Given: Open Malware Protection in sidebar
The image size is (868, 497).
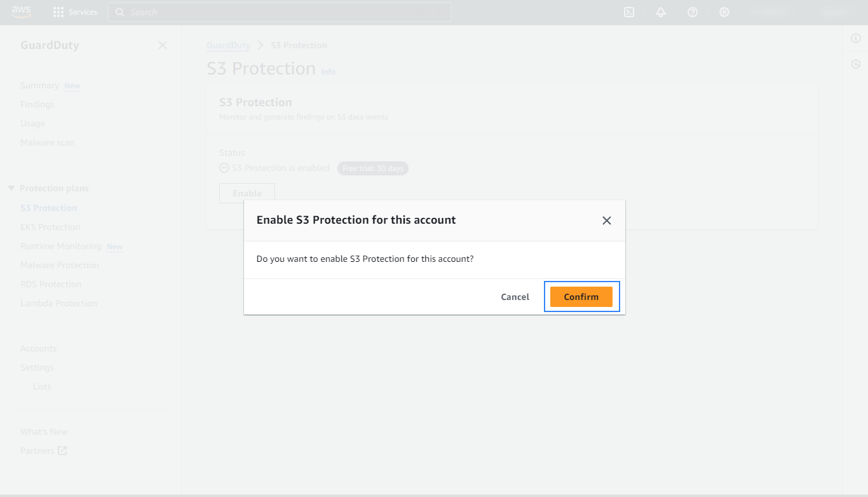Looking at the screenshot, I should click(x=60, y=265).
